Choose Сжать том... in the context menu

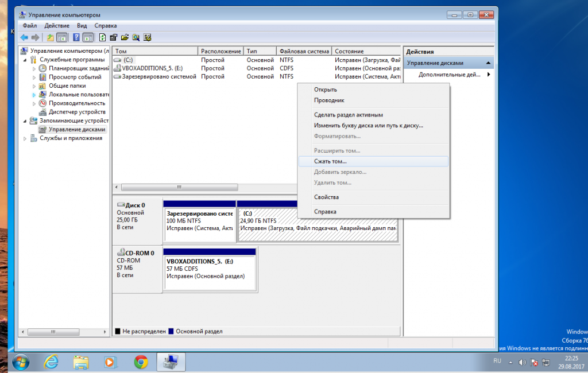330,161
